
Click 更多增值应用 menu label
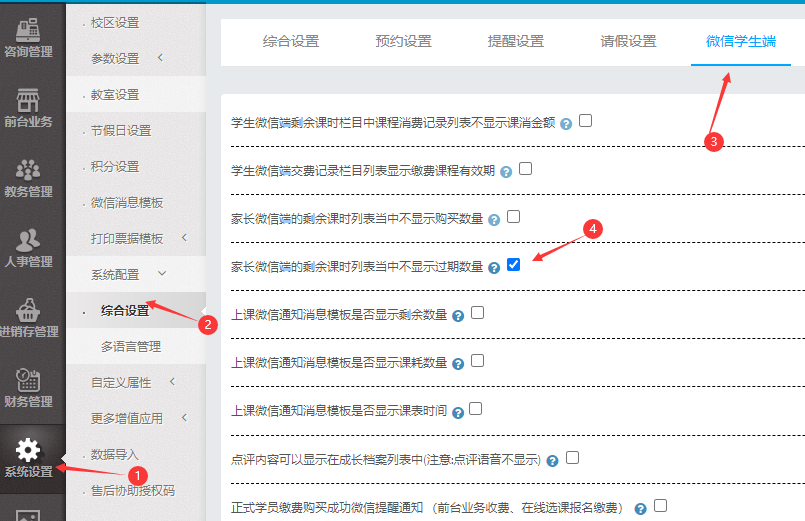tap(127, 418)
